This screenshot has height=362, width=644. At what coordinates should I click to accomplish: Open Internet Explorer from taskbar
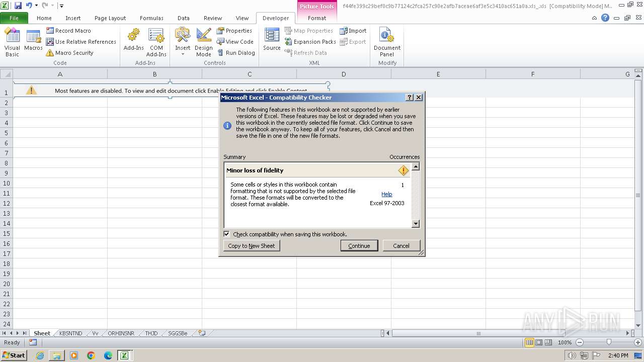[x=40, y=355]
